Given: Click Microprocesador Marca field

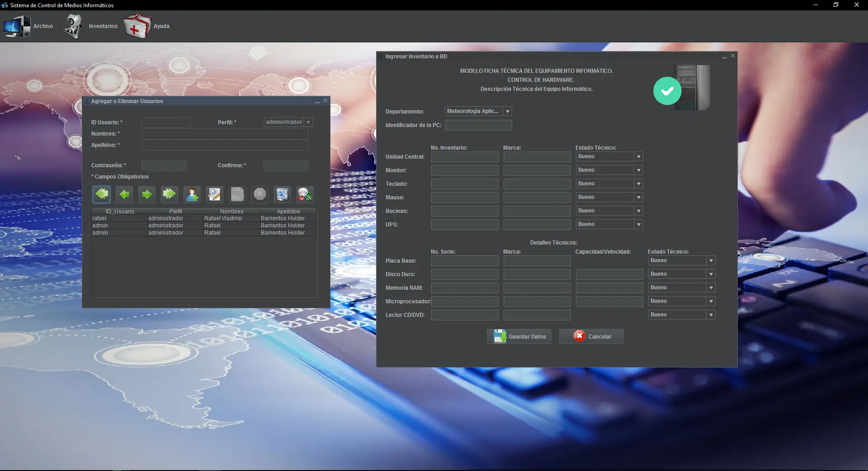Looking at the screenshot, I should (x=537, y=301).
